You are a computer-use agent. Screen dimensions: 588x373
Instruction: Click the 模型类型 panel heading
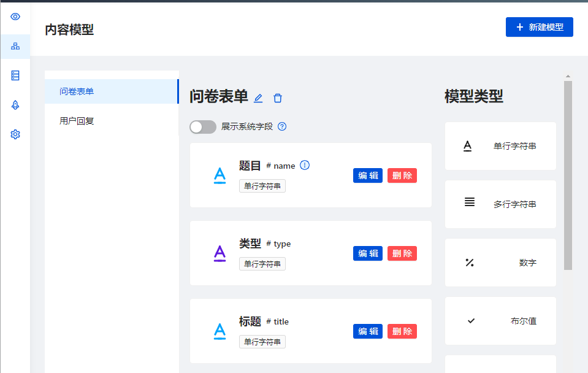473,96
